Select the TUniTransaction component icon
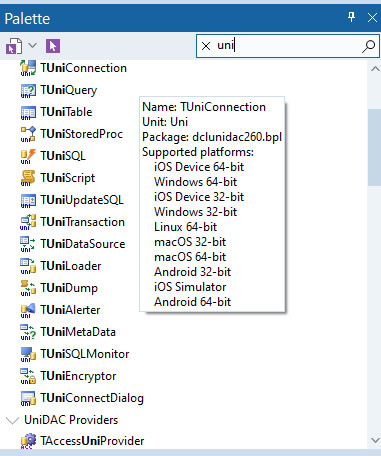 coord(28,222)
